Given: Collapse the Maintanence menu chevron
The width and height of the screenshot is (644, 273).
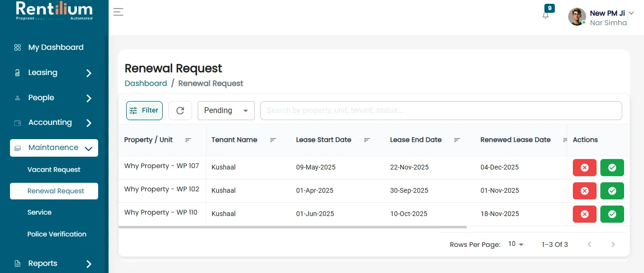Looking at the screenshot, I should [x=88, y=148].
